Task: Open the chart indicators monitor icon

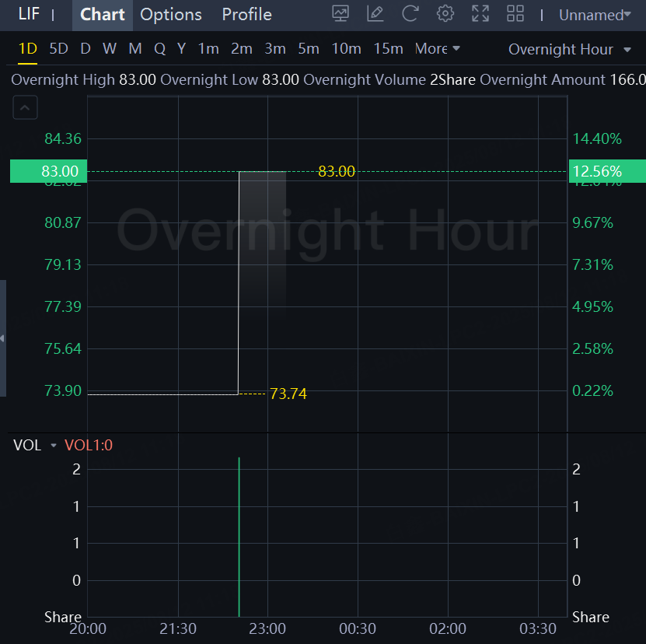Action: coord(340,14)
